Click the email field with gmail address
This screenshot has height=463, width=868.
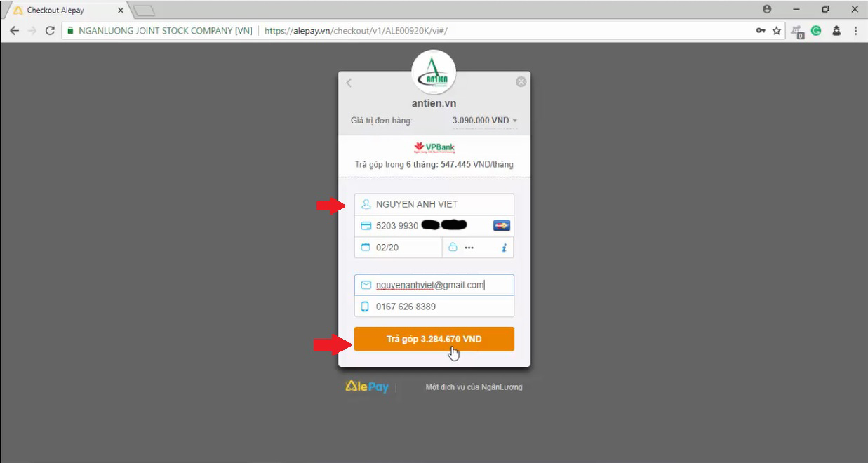(434, 285)
